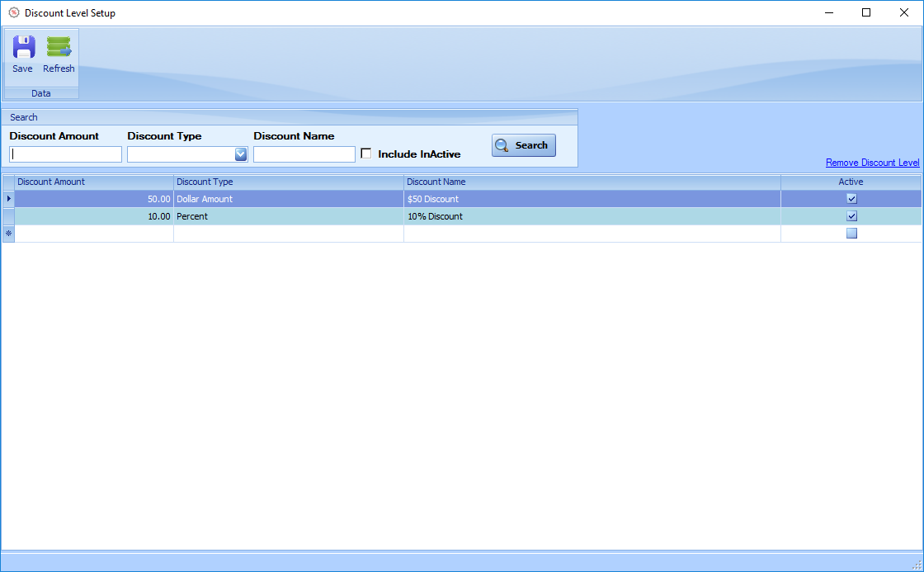Enable the Include InActive checkbox
This screenshot has height=572, width=924.
[366, 154]
